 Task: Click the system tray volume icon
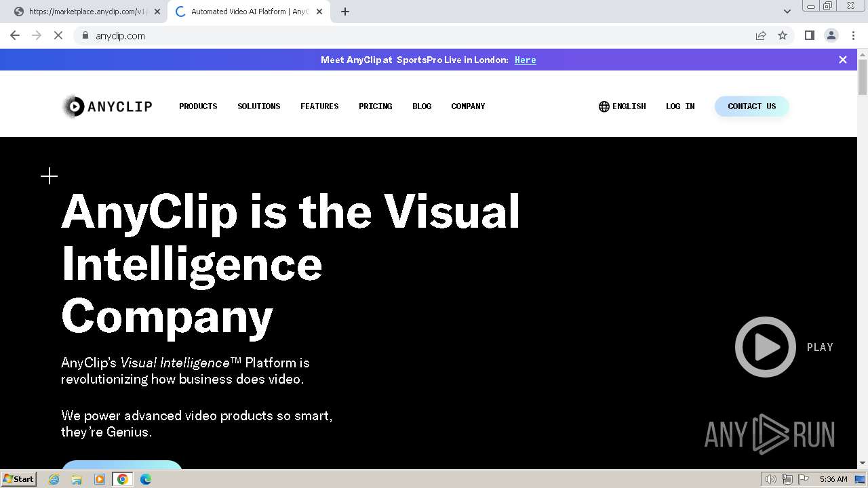pyautogui.click(x=771, y=479)
